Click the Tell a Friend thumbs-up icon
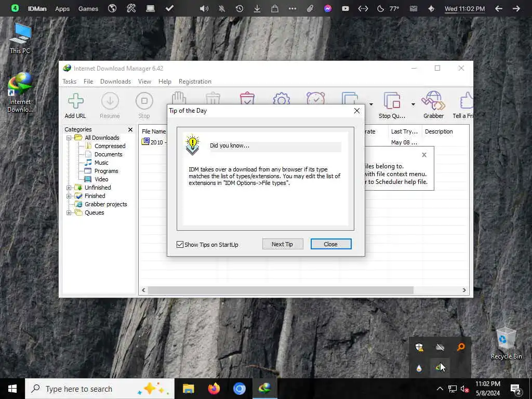This screenshot has height=399, width=532. coord(467,101)
